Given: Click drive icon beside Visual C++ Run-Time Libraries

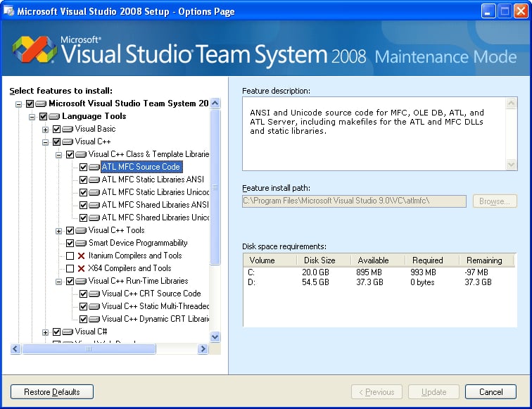Looking at the screenshot, I should [x=81, y=281].
